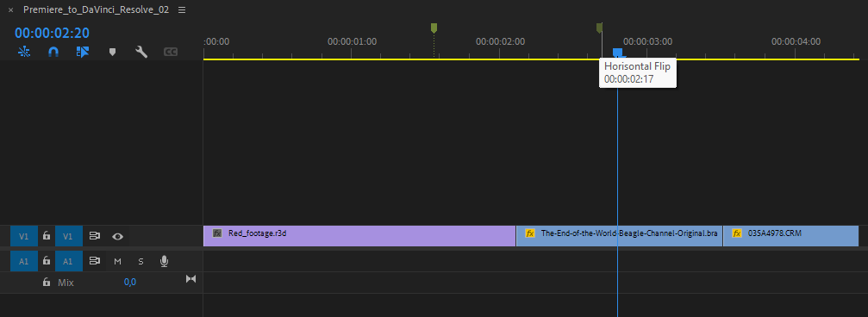Toggle insert sequence as nest option
Screen dimensions: 868x317
pos(24,52)
